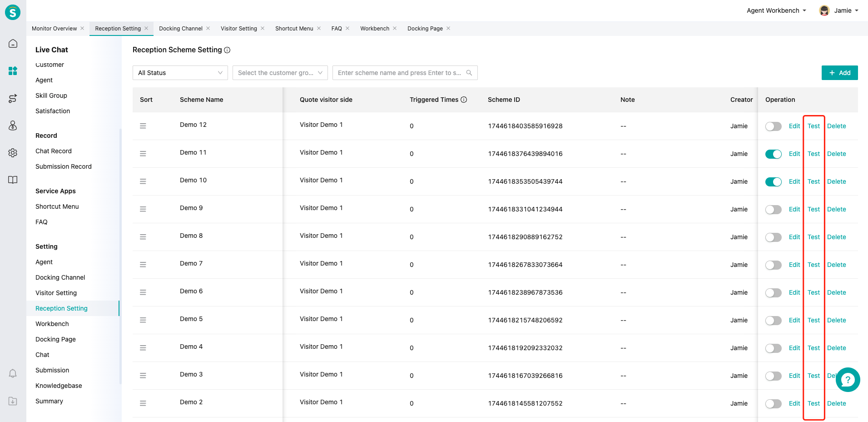Disable the Demo 11 scheme toggle
The height and width of the screenshot is (422, 868).
coord(774,154)
